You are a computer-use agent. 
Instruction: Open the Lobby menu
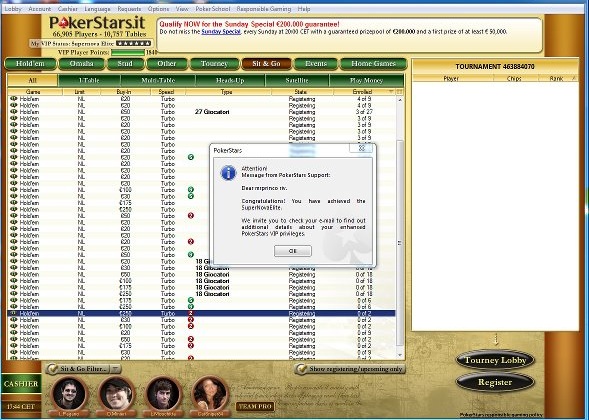(13, 9)
